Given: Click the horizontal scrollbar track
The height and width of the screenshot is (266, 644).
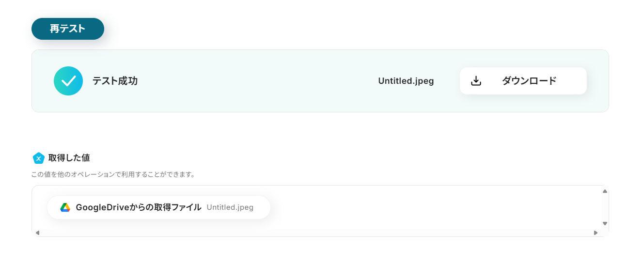Looking at the screenshot, I should [315, 233].
